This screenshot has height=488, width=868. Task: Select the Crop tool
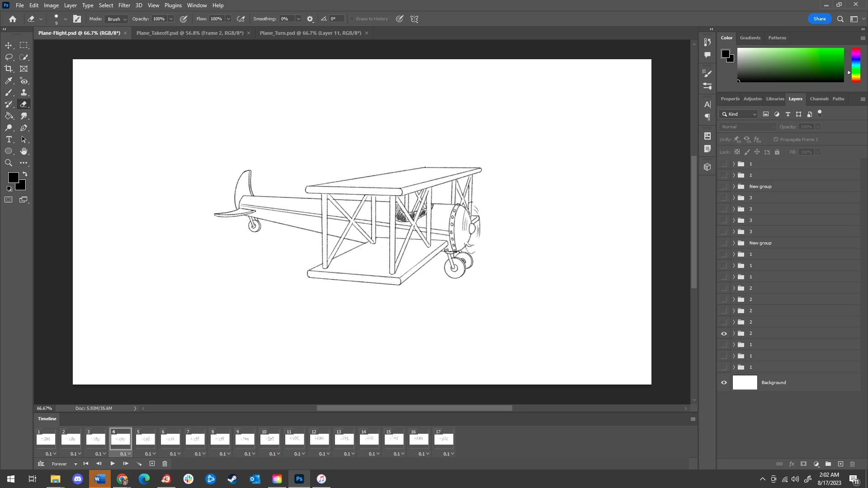tap(9, 69)
